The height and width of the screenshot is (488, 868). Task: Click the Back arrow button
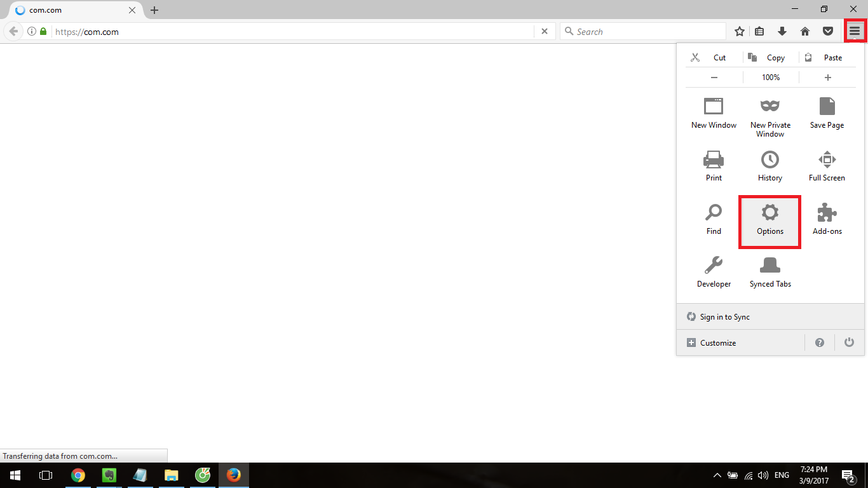click(x=13, y=31)
